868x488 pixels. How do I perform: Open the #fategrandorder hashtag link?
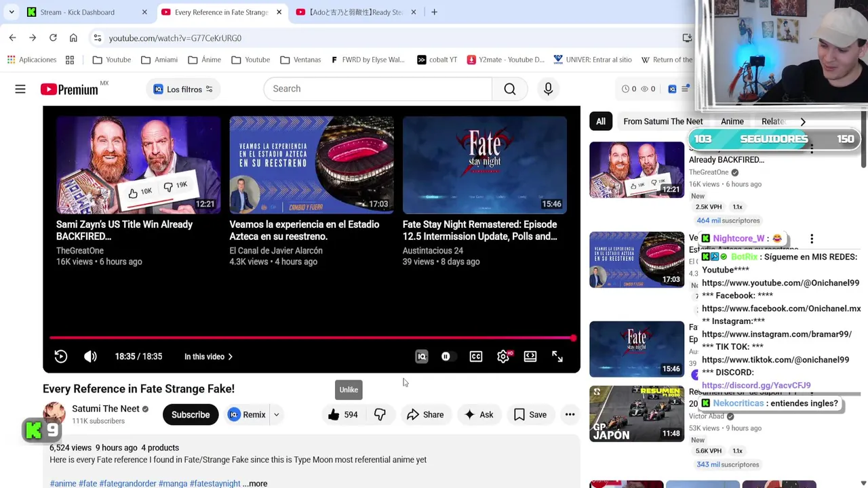pyautogui.click(x=127, y=483)
